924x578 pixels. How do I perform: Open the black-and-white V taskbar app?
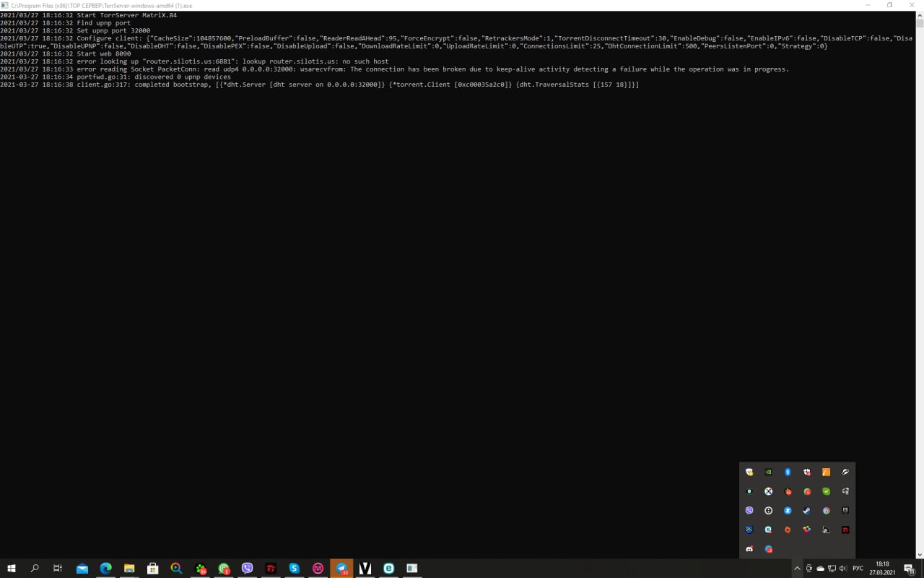pos(365,569)
